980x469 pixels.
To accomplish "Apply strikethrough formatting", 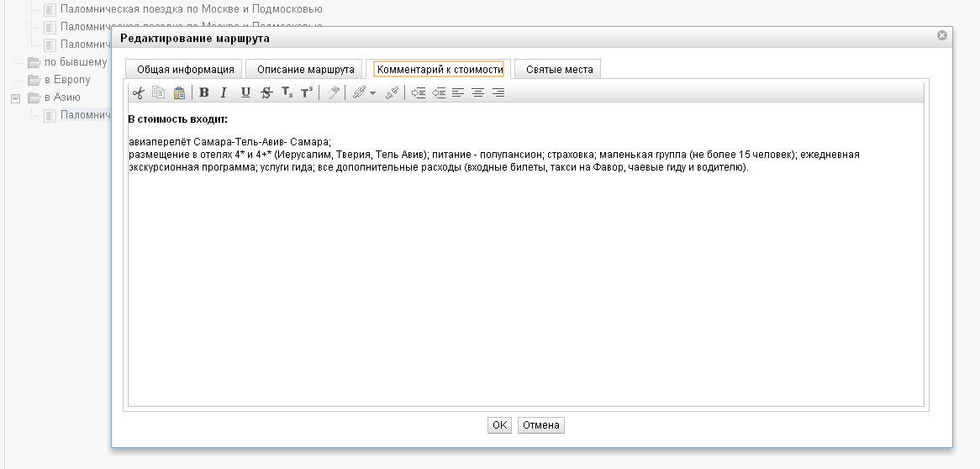I will pyautogui.click(x=266, y=93).
